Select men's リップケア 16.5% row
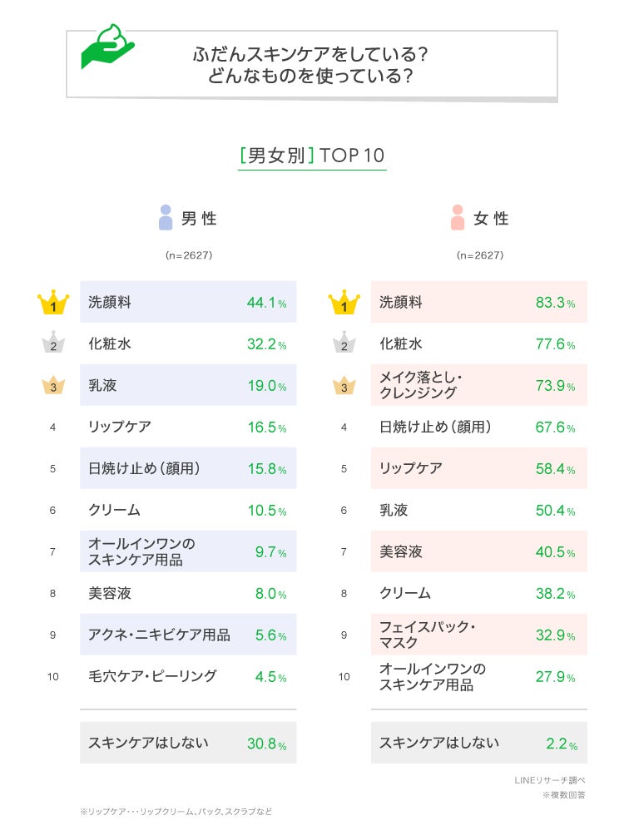 188,427
